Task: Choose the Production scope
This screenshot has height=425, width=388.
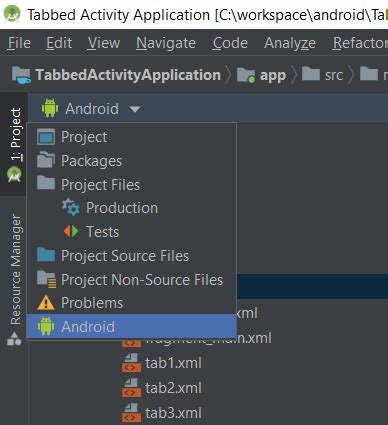Action: [x=132, y=208]
